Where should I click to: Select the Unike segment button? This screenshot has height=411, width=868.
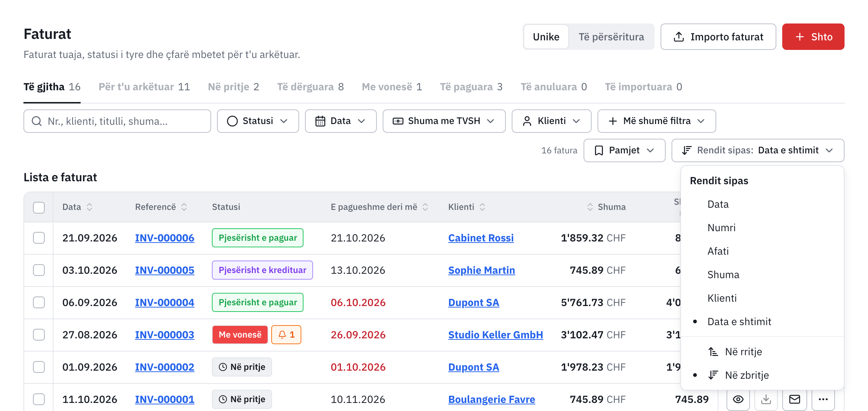coord(546,37)
